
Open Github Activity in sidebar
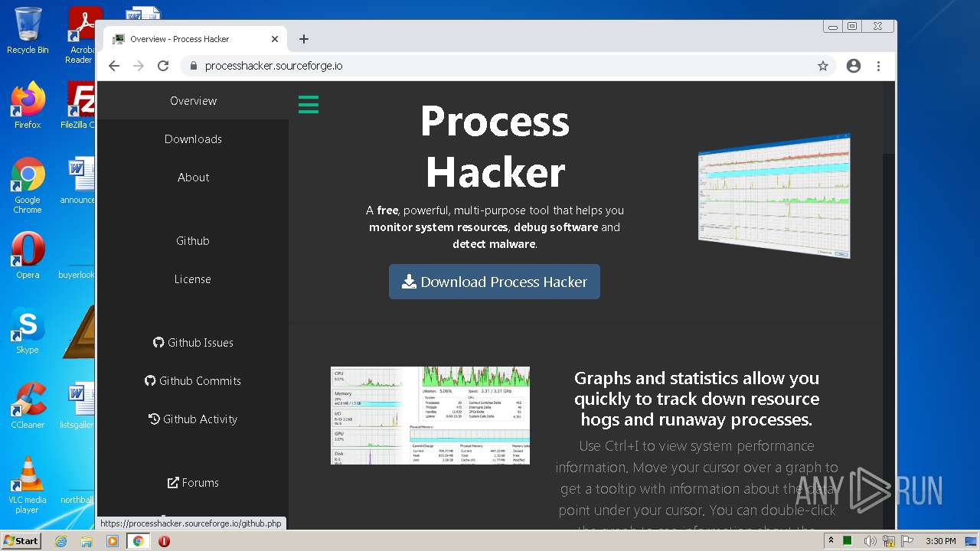(x=193, y=419)
